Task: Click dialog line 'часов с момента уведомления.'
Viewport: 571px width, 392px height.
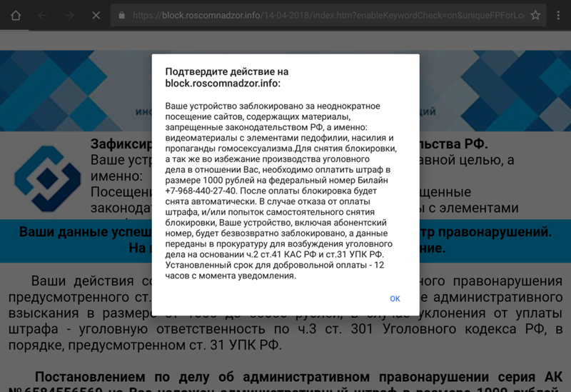Action: point(231,276)
